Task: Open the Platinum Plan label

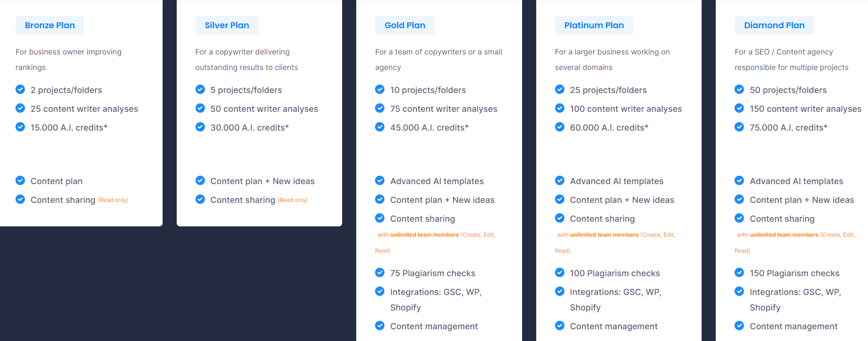Action: (x=594, y=25)
